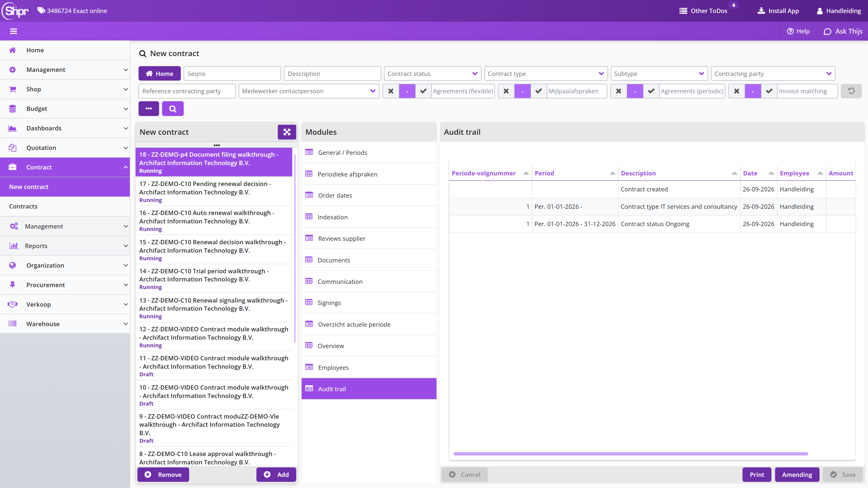This screenshot has height=488, width=868.
Task: Set Agreements (flexible) filter to X
Action: [x=391, y=91]
